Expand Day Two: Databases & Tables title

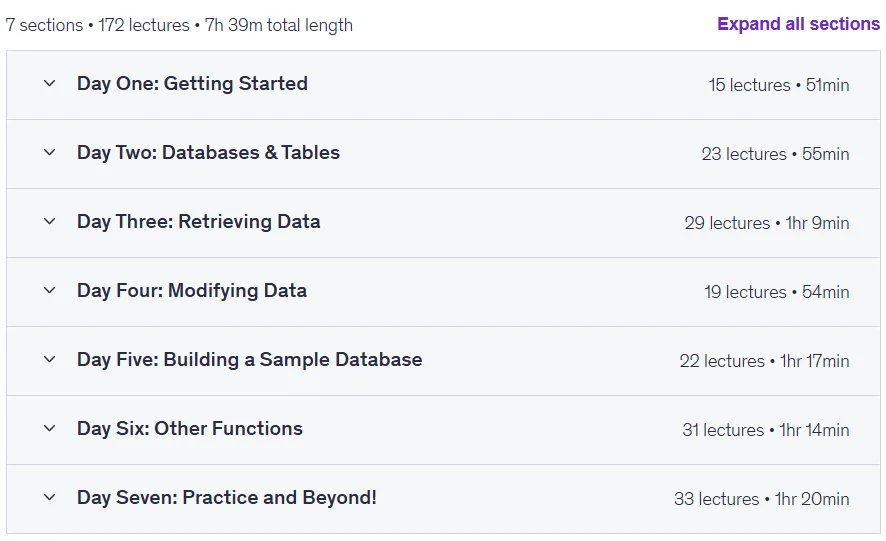coord(208,153)
